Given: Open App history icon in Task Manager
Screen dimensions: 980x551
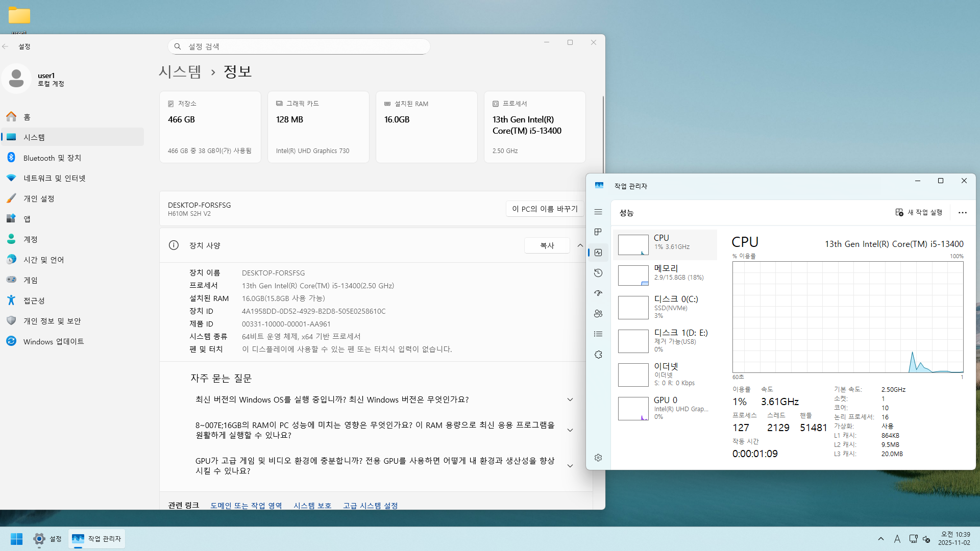Looking at the screenshot, I should click(598, 273).
